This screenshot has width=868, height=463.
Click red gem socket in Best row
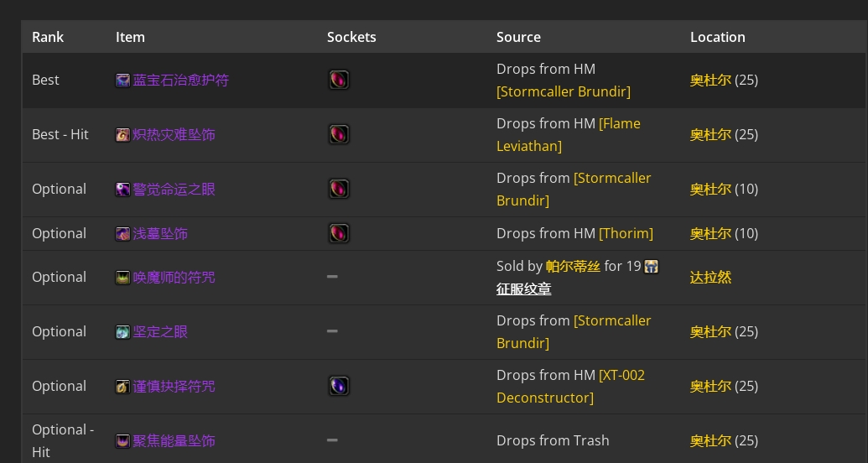click(x=339, y=80)
